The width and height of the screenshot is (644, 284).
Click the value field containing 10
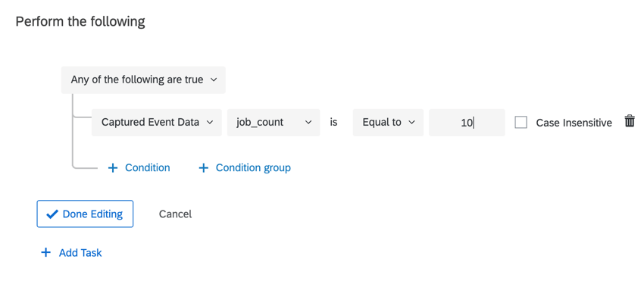coord(467,122)
